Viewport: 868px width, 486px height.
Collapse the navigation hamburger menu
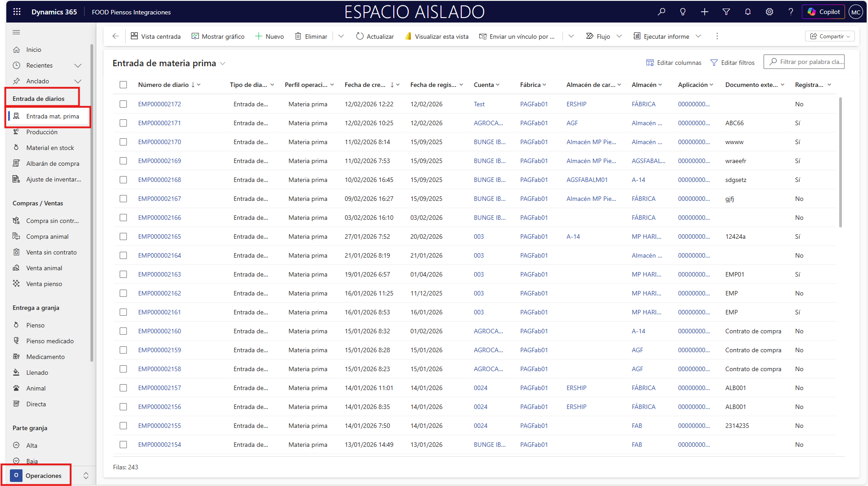click(16, 32)
